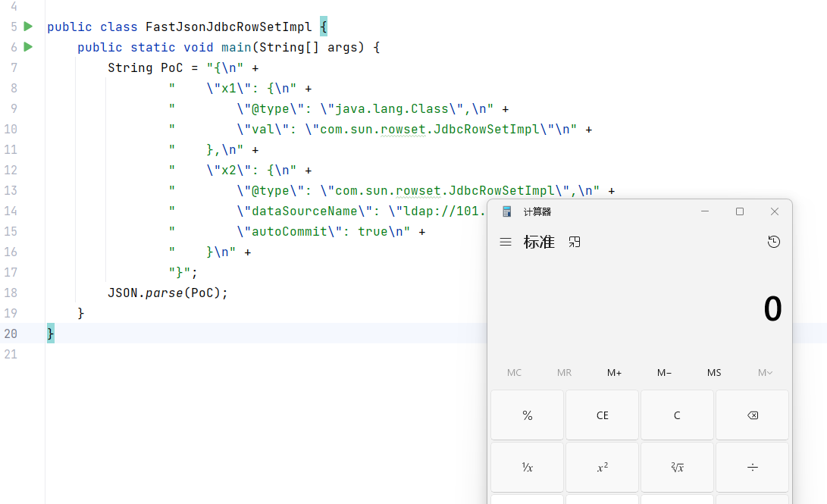Click the closing brace on line 20
Screen dimensions: 827x504
[x=51, y=333]
